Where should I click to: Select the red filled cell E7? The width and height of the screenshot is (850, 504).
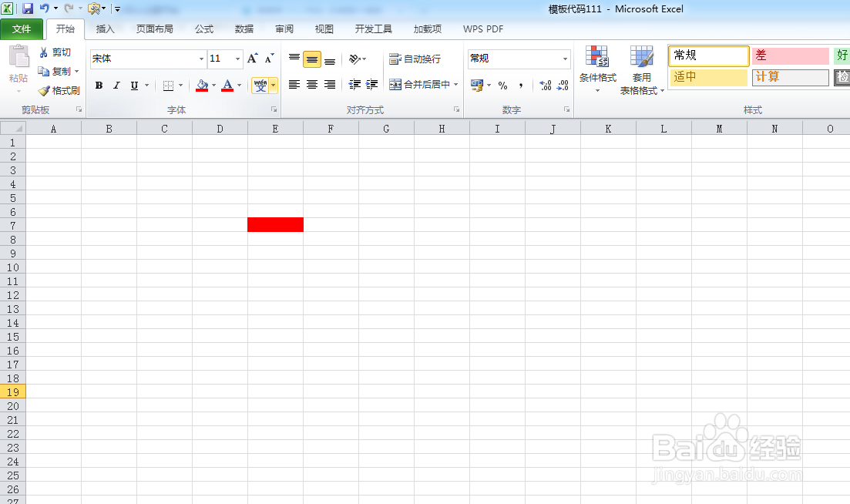tap(275, 224)
